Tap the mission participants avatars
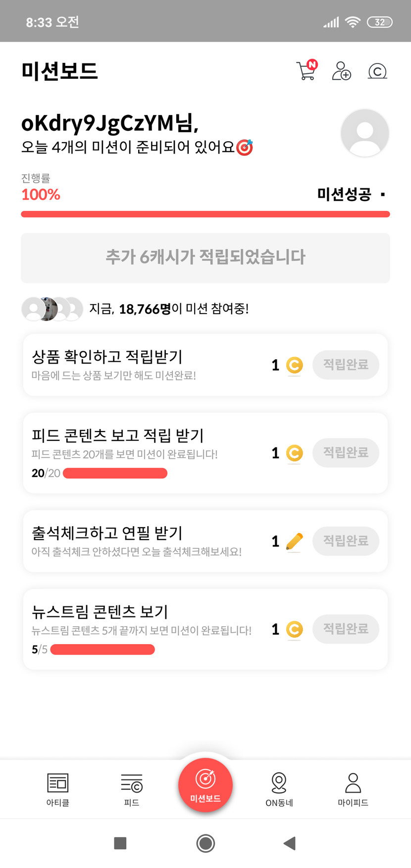The height and width of the screenshot is (868, 411). click(52, 309)
